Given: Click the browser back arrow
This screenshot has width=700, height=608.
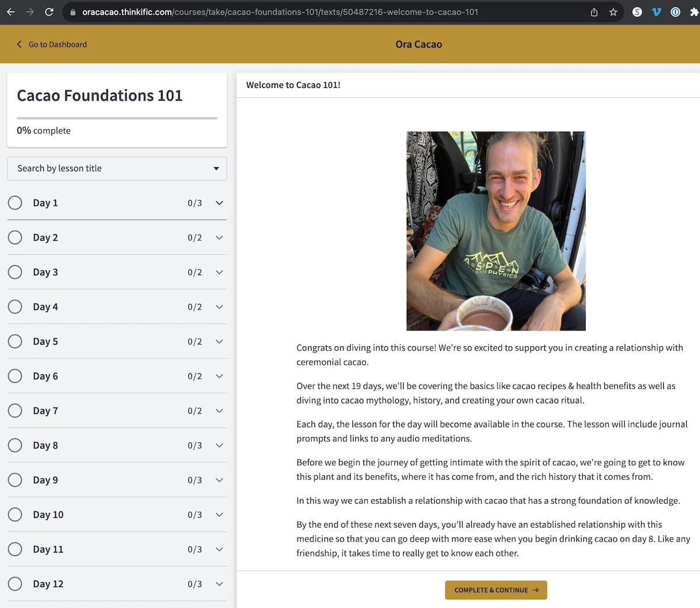Looking at the screenshot, I should pyautogui.click(x=10, y=12).
